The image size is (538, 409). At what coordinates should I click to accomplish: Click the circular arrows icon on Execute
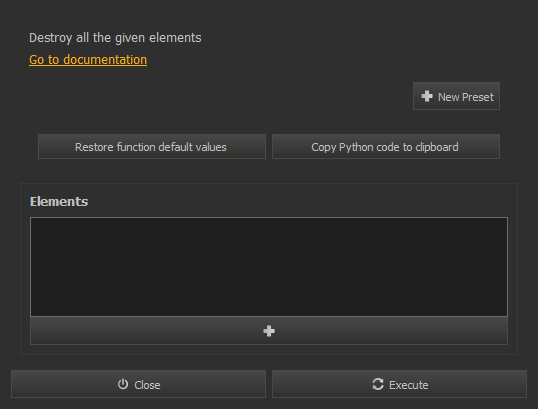click(x=378, y=384)
